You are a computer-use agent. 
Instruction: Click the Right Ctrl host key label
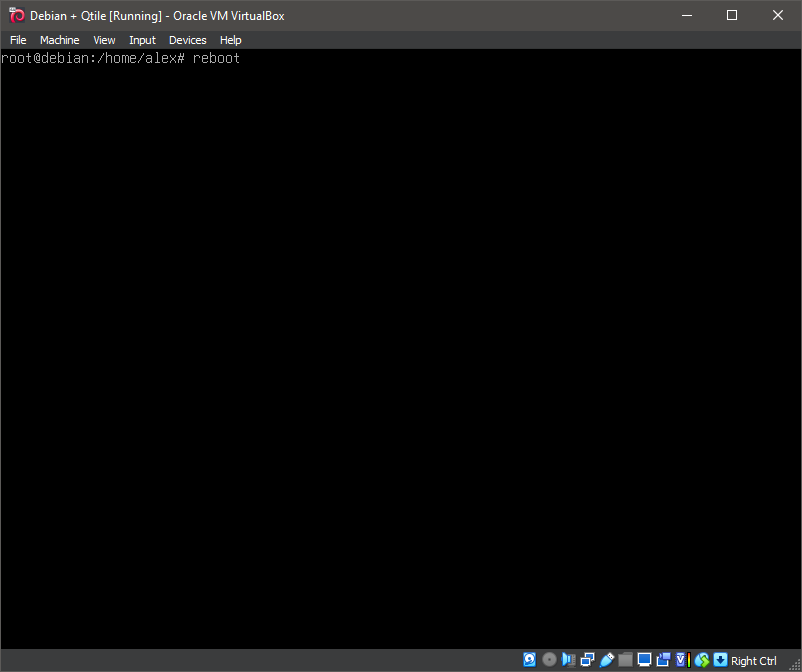pos(754,661)
